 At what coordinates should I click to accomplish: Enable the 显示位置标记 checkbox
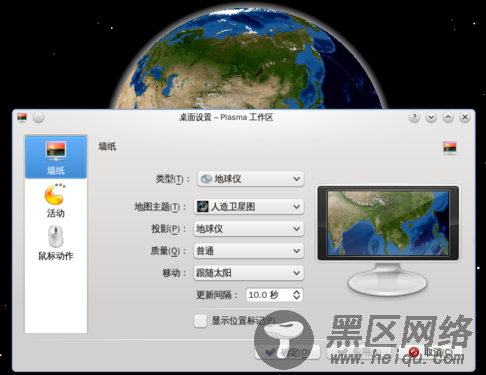tap(200, 321)
